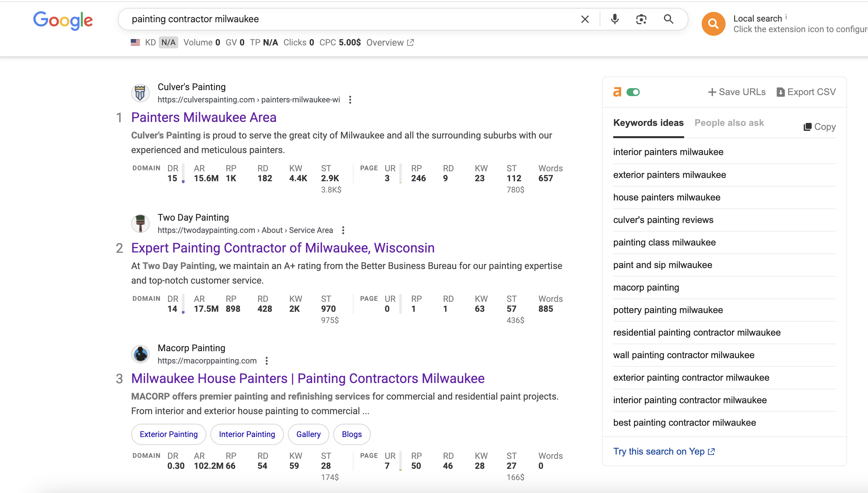The height and width of the screenshot is (493, 868).
Task: Click the US flag country icon
Action: [x=135, y=42]
